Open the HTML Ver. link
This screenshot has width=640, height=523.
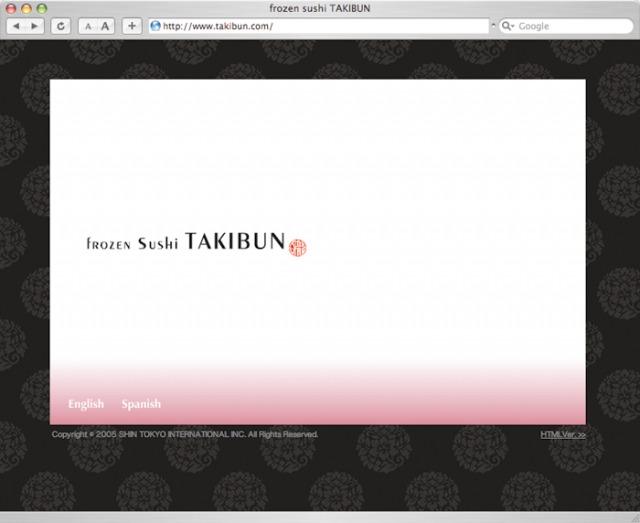click(563, 435)
